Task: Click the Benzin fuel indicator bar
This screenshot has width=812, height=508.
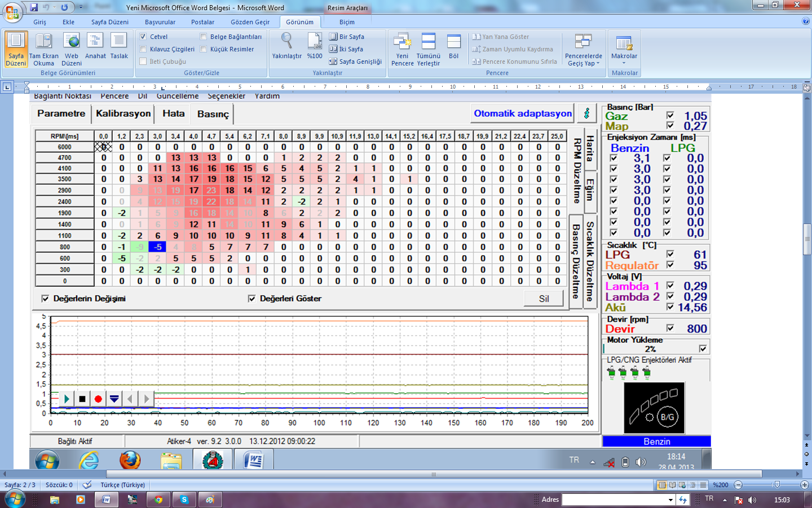Action: tap(656, 441)
